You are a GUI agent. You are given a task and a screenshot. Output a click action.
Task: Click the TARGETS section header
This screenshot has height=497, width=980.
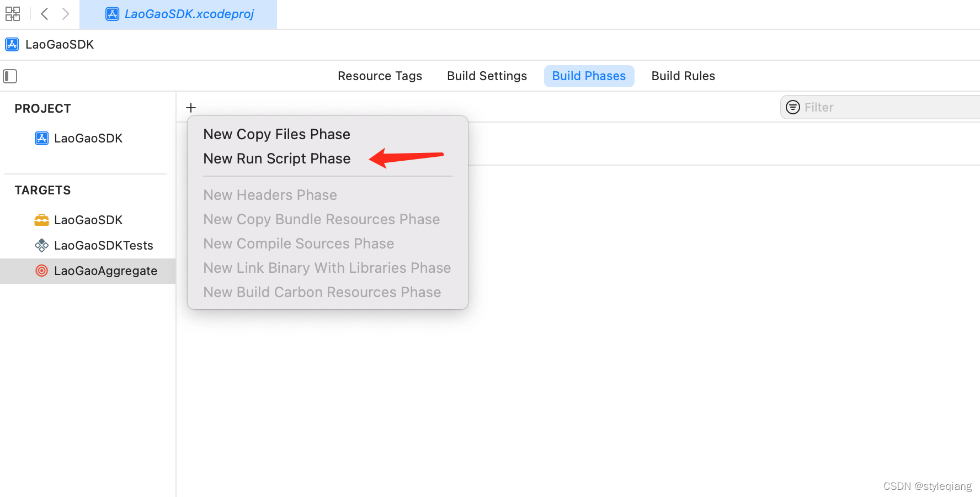42,190
